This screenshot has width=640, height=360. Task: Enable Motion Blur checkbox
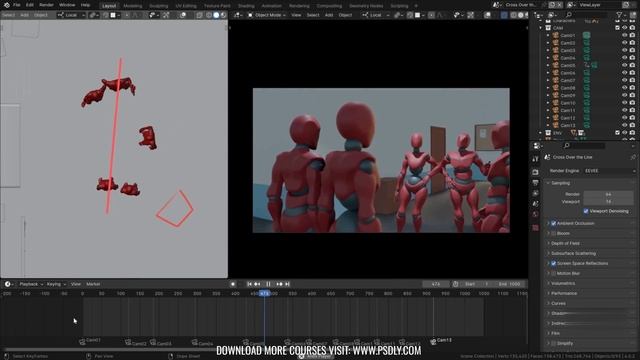[x=553, y=273]
